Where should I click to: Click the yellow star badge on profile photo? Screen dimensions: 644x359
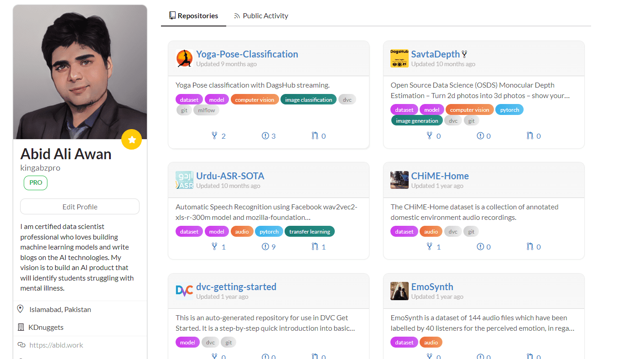click(x=132, y=139)
